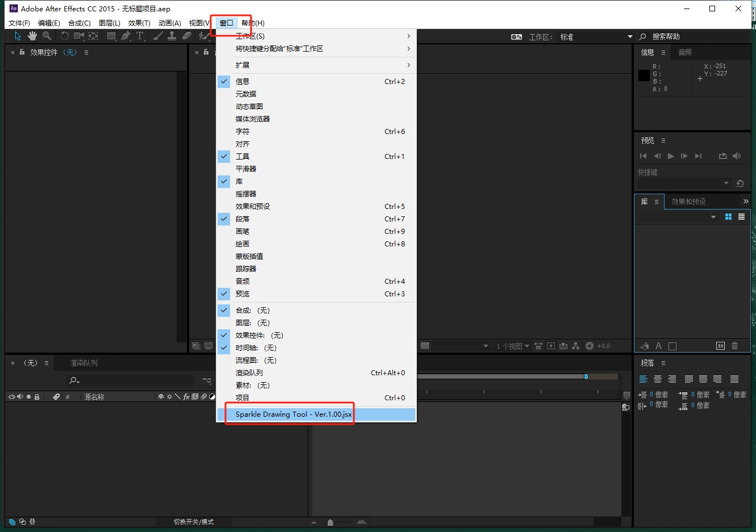
Task: Step back one frame in preview
Action: point(657,156)
